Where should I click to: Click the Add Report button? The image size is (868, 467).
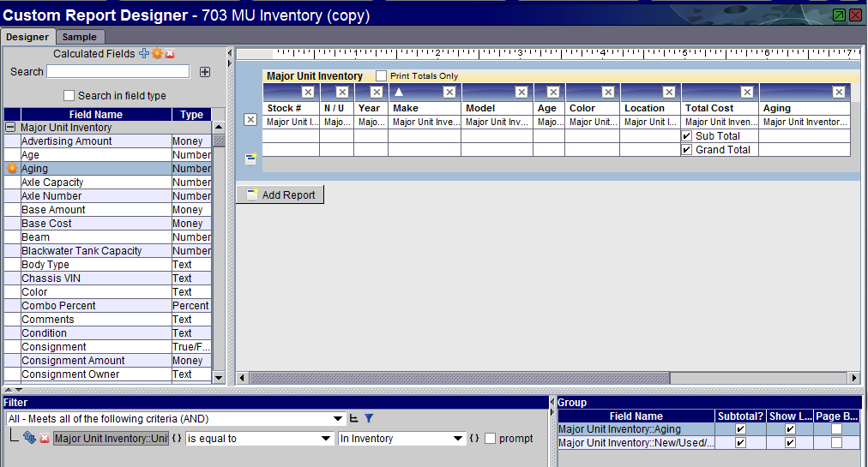click(x=280, y=195)
